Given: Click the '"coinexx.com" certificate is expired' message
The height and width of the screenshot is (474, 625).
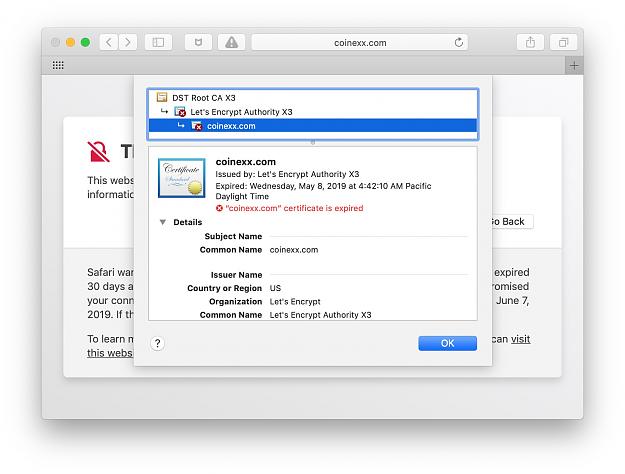Looking at the screenshot, I should pyautogui.click(x=294, y=208).
